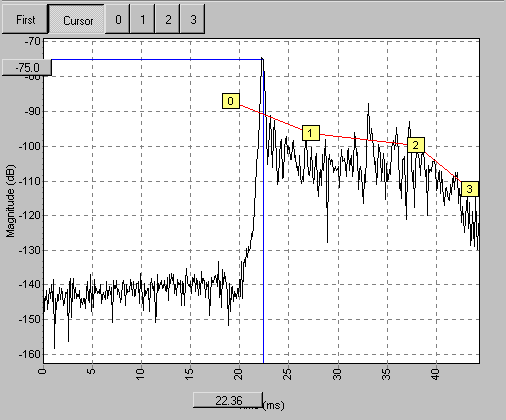
Task: Click the 25 tick label on time axis
Action: [288, 374]
